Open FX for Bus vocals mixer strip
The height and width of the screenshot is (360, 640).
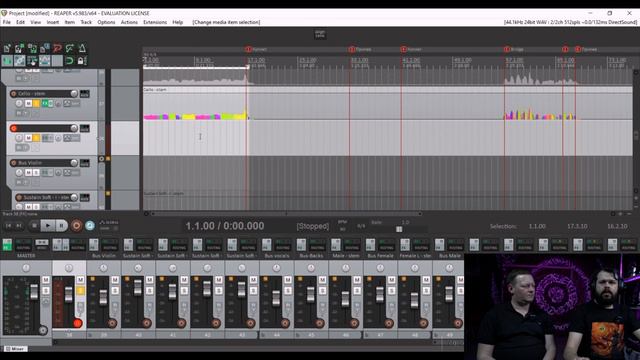pos(267,244)
